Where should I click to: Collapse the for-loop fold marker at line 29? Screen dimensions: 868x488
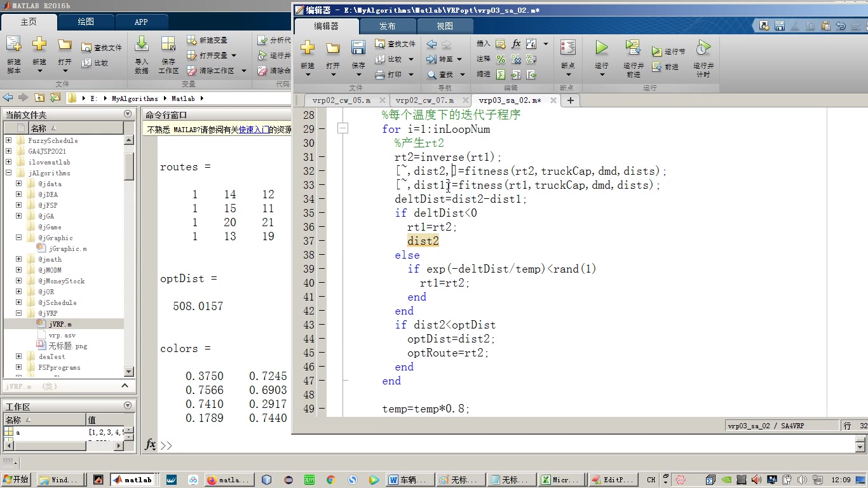click(342, 128)
